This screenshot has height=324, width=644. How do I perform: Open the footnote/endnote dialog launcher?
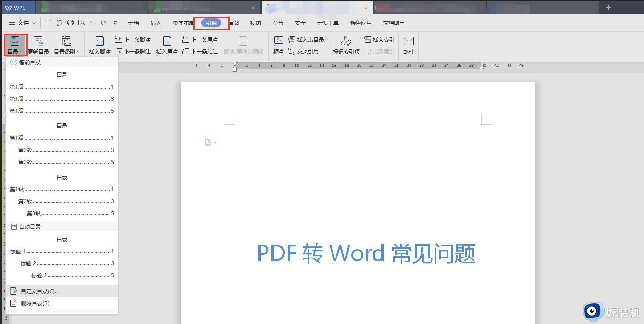point(265,58)
